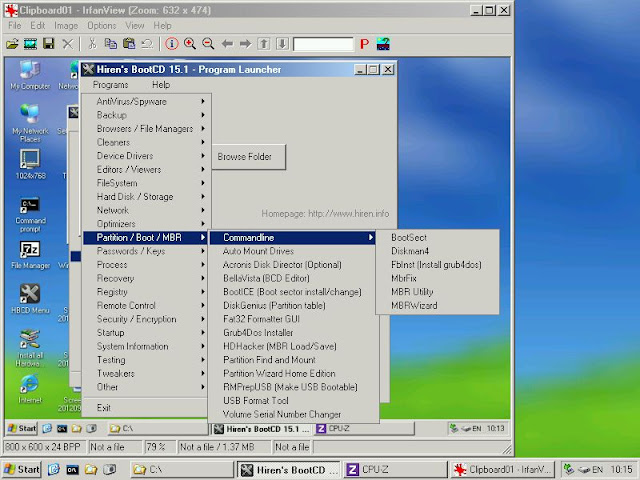640x480 pixels.
Task: Click the Browse Folder button
Action: [249, 157]
